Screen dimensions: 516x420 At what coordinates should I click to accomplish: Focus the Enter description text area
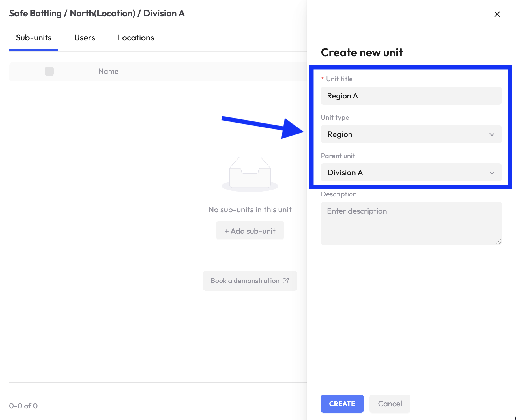(411, 223)
